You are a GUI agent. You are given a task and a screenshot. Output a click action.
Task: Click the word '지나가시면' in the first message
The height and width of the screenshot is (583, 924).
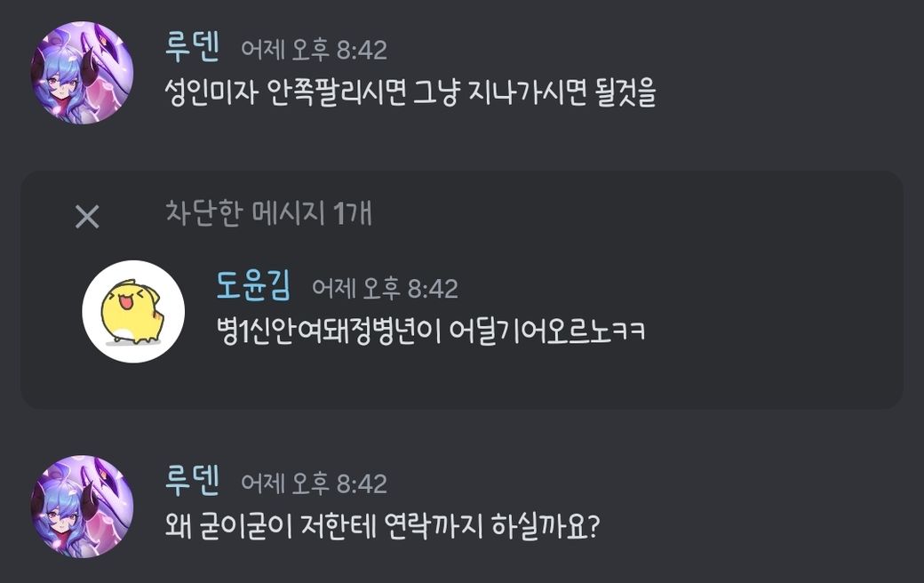(x=528, y=92)
